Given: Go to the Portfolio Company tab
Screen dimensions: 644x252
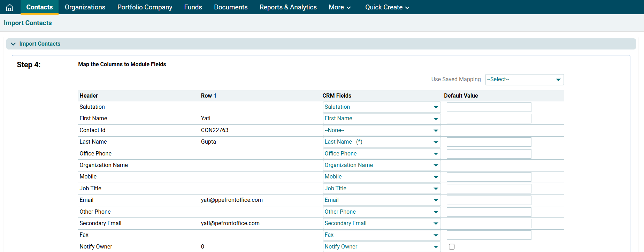Looking at the screenshot, I should (145, 7).
